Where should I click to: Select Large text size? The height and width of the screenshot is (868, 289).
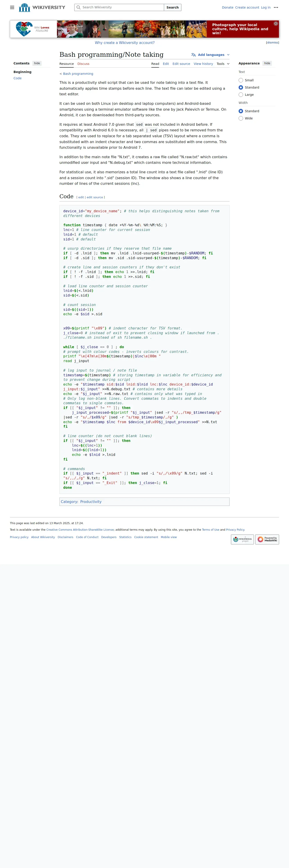[241, 95]
